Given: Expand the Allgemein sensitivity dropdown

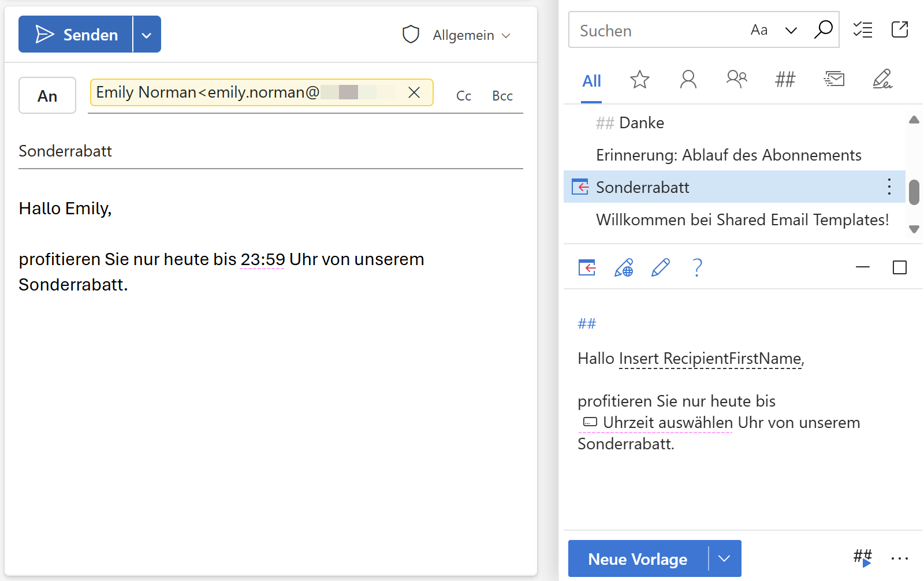Looking at the screenshot, I should tap(472, 35).
